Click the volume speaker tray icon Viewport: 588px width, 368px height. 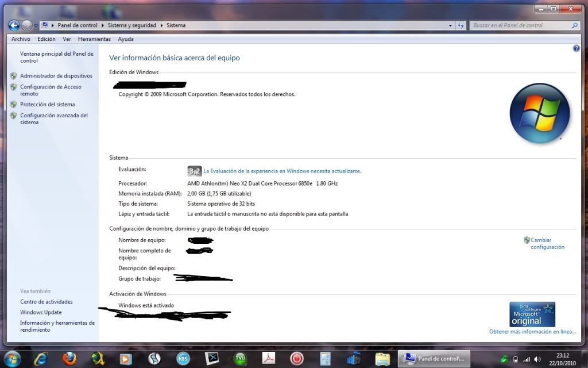537,359
